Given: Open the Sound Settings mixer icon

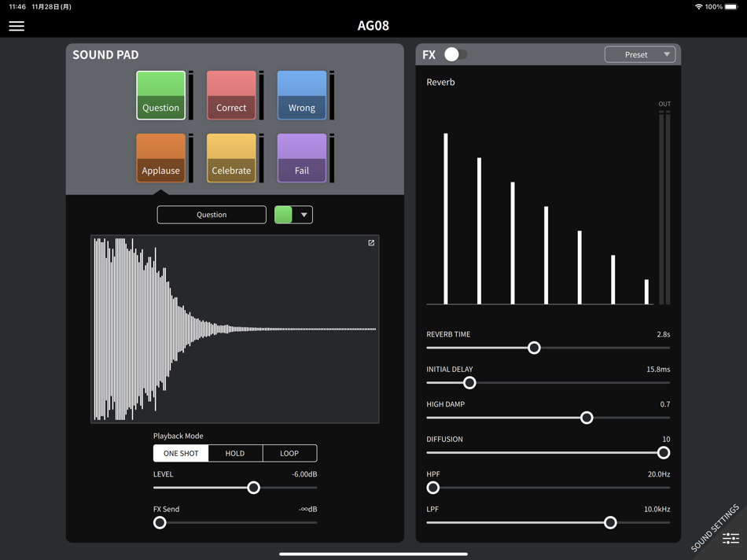Looking at the screenshot, I should click(x=730, y=539).
